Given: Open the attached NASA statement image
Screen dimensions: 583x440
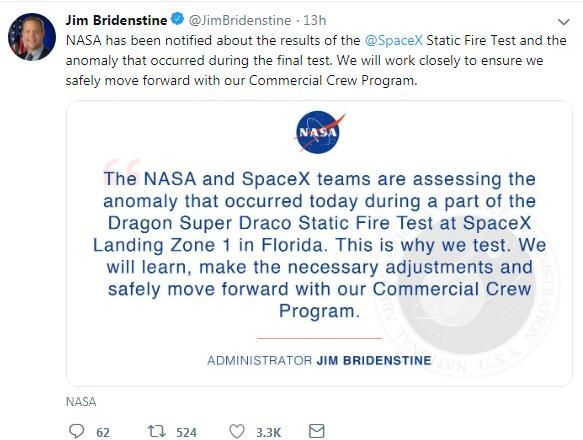Looking at the screenshot, I should point(319,243).
